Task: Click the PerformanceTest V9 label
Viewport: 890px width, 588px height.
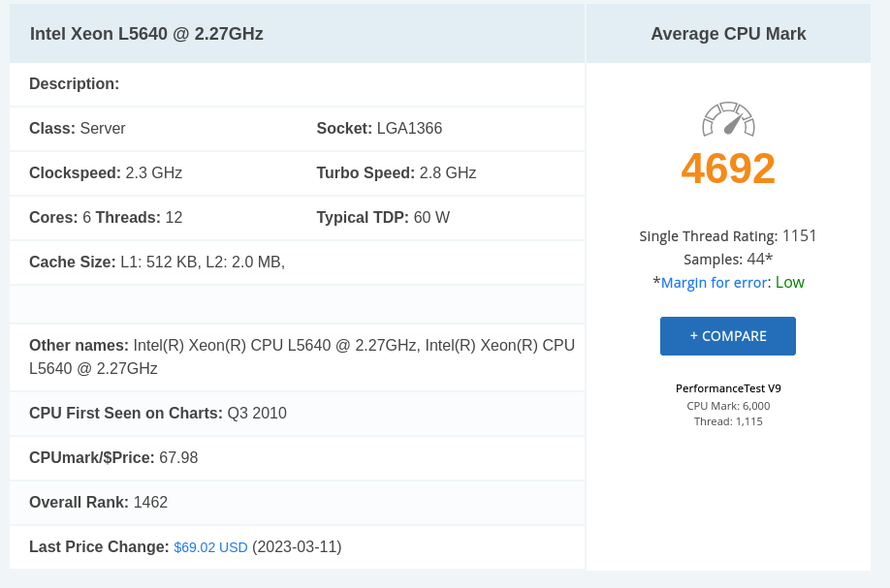Action: coord(728,388)
